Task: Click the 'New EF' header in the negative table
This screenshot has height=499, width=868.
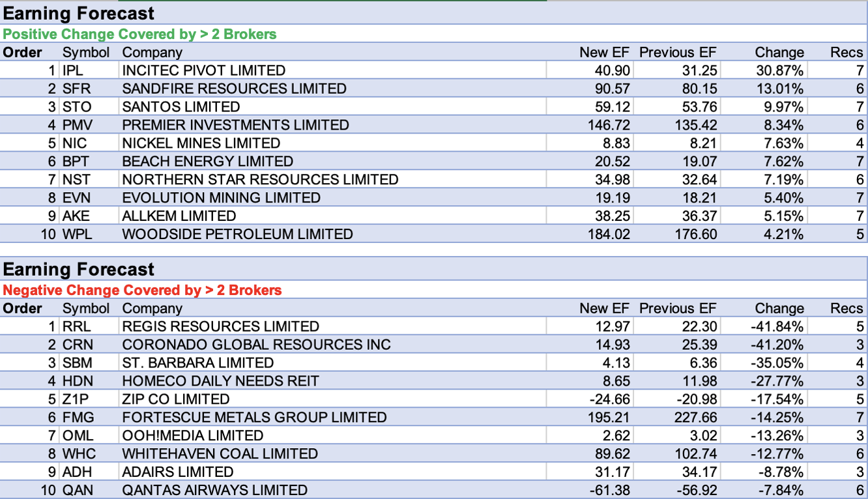Action: click(x=604, y=308)
